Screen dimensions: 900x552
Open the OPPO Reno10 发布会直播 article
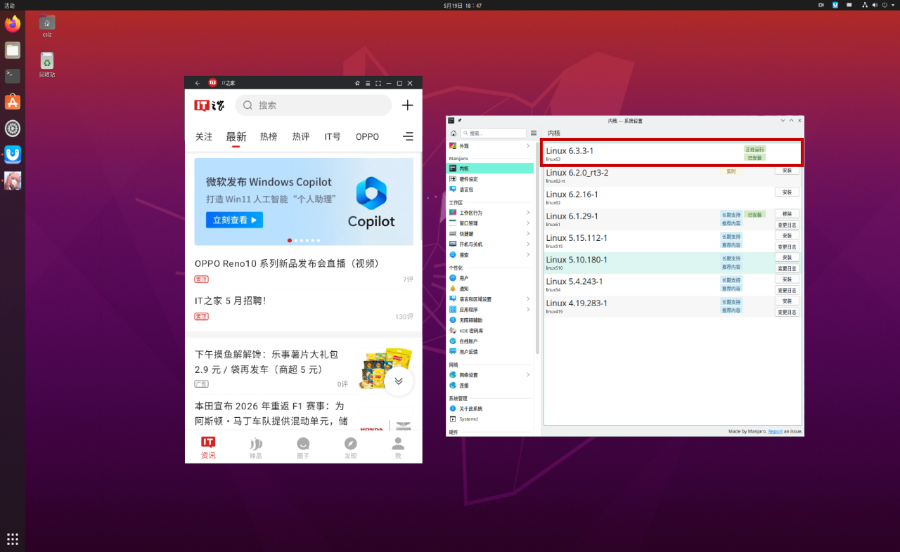click(x=287, y=263)
